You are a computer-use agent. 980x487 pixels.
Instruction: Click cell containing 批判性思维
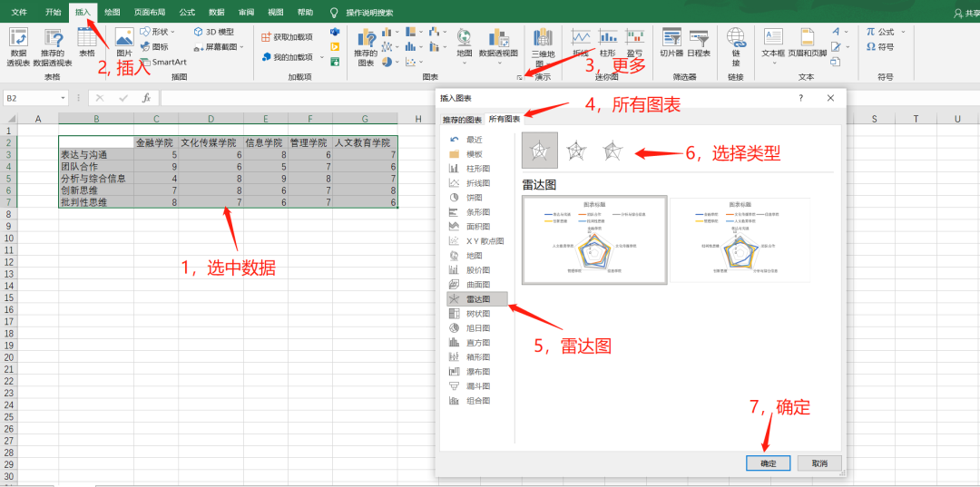96,202
